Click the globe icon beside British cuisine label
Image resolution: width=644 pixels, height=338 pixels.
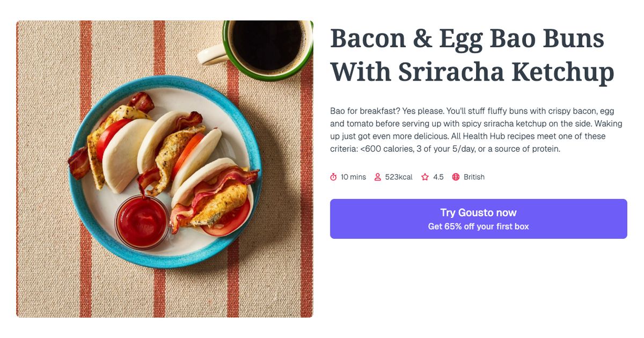click(456, 177)
